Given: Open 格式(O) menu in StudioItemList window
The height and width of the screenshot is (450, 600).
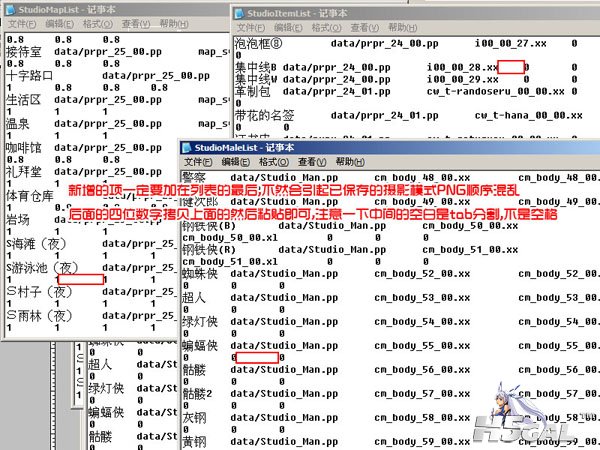Looking at the screenshot, I should click(326, 28).
